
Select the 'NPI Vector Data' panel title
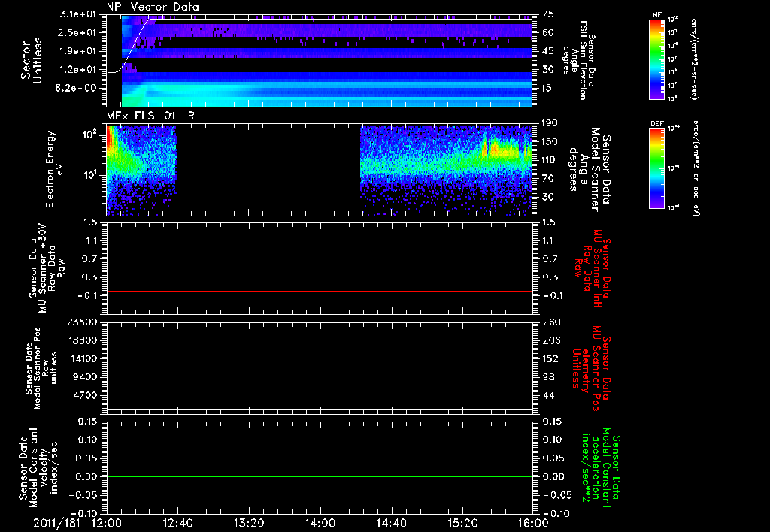coord(153,7)
